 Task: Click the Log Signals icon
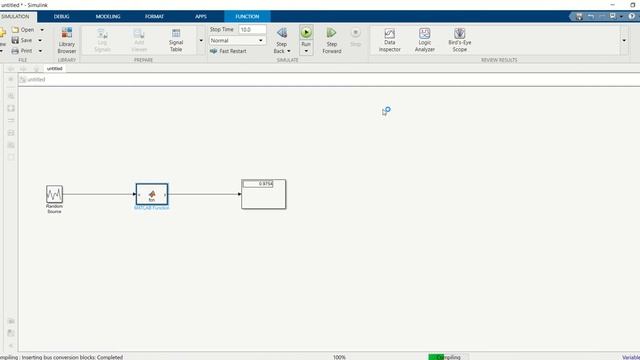tap(102, 33)
